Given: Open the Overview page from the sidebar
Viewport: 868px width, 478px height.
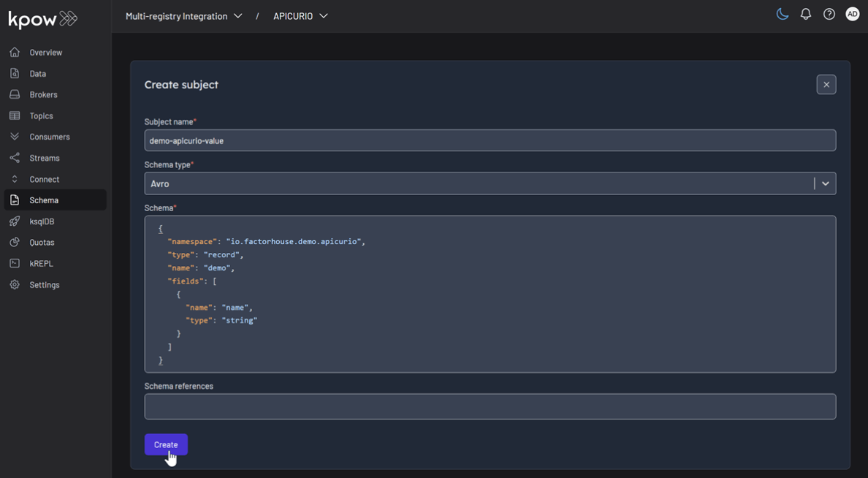Looking at the screenshot, I should coord(14,52).
